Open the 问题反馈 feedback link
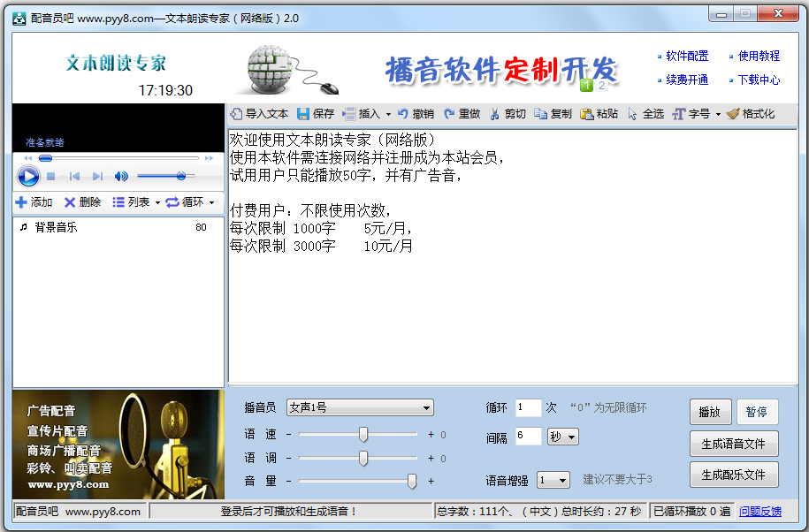Image resolution: width=809 pixels, height=532 pixels. (760, 512)
